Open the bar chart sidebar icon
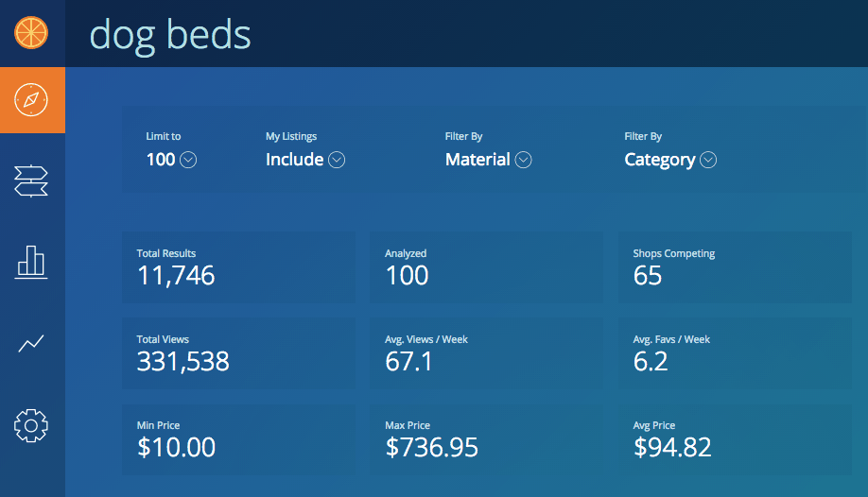Image resolution: width=868 pixels, height=497 pixels. (x=31, y=263)
